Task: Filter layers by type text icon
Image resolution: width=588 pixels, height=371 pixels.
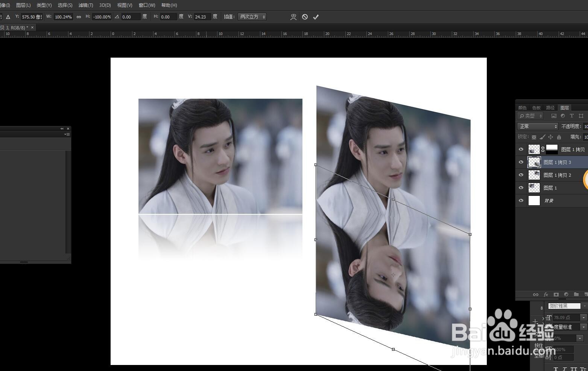Action: pos(572,116)
